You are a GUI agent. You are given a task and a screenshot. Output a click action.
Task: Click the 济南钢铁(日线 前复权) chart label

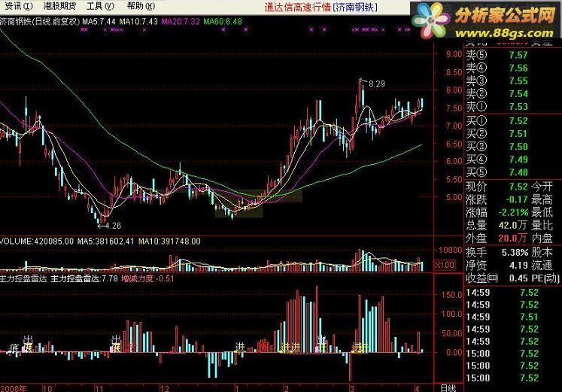40,22
